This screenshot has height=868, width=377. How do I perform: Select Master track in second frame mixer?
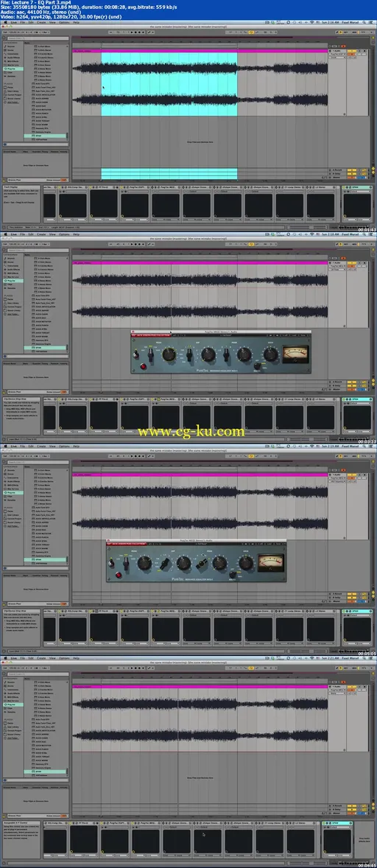click(x=336, y=391)
